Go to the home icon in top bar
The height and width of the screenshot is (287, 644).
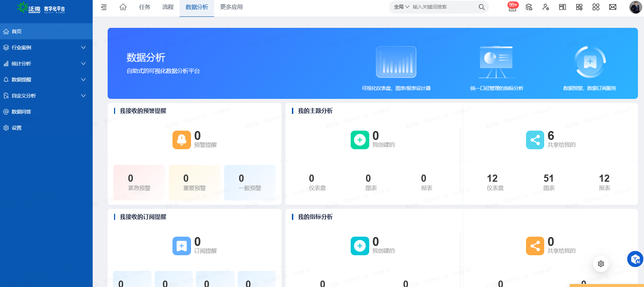(123, 7)
